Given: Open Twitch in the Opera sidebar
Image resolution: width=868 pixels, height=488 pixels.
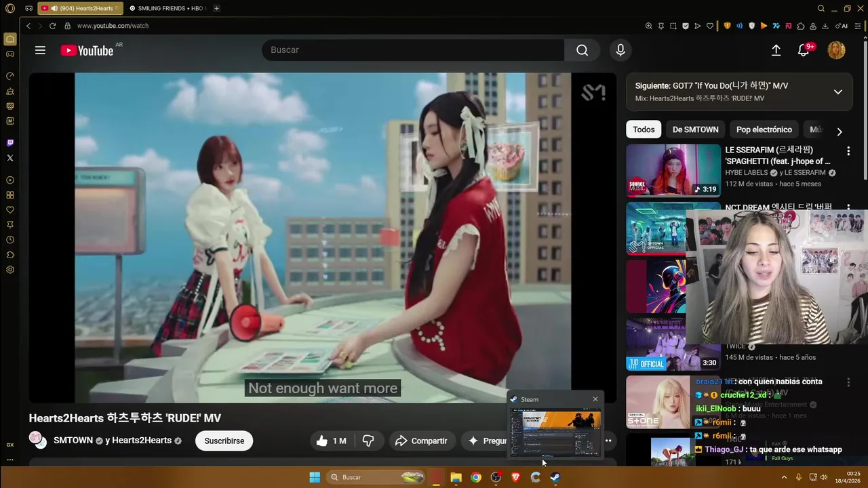Looking at the screenshot, I should (10, 142).
